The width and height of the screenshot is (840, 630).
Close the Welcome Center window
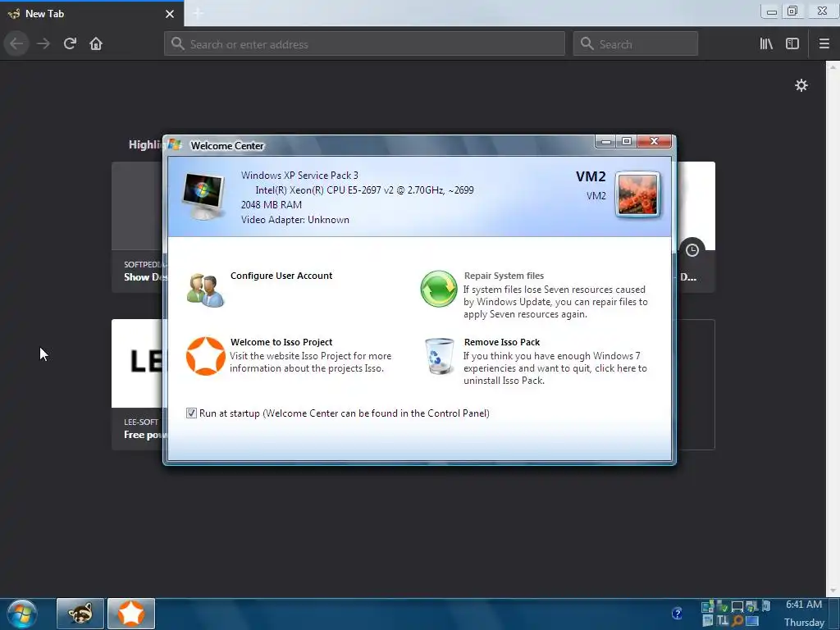coord(654,141)
